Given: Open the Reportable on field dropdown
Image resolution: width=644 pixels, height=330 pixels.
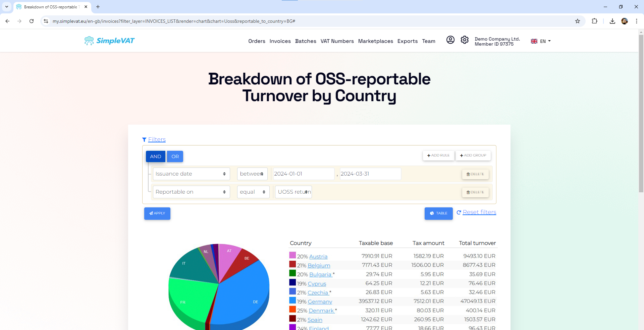Looking at the screenshot, I should [x=191, y=192].
